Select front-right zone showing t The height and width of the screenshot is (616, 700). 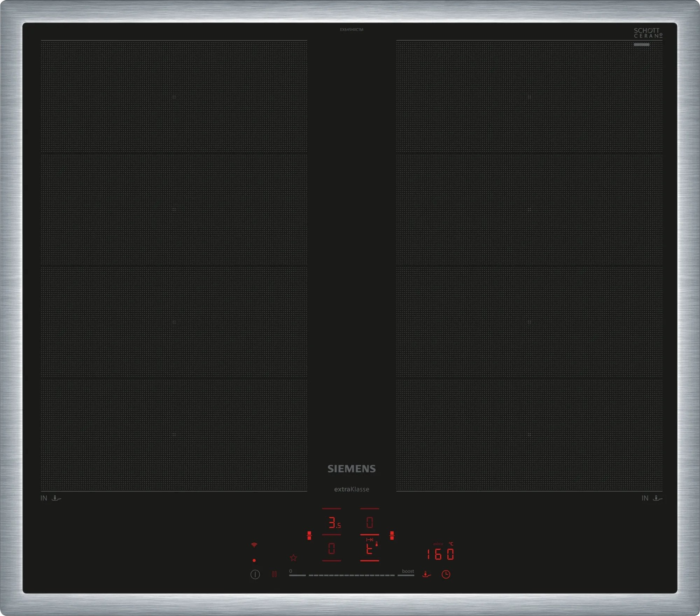point(370,549)
